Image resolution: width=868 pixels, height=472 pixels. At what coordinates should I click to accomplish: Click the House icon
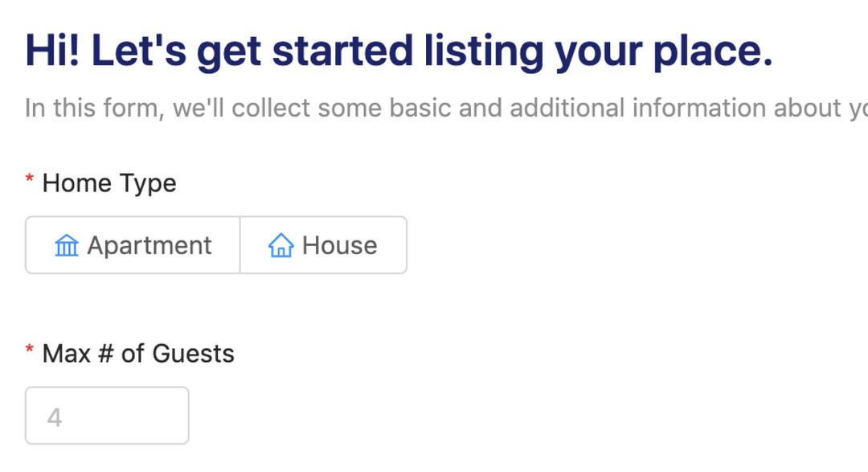[x=280, y=246]
